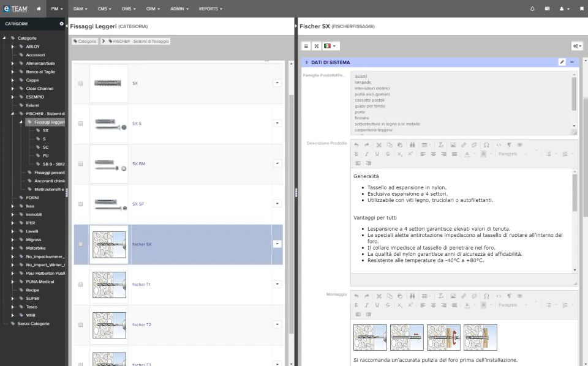The image size is (588, 366).
Task: Edit Dati di Sistema using the pencil icon
Action: coord(562,62)
